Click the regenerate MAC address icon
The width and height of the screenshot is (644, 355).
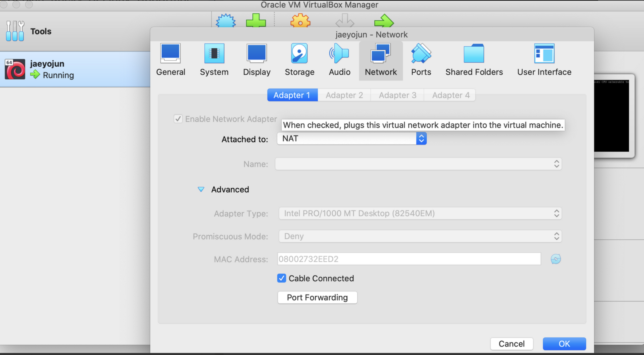[x=555, y=259]
